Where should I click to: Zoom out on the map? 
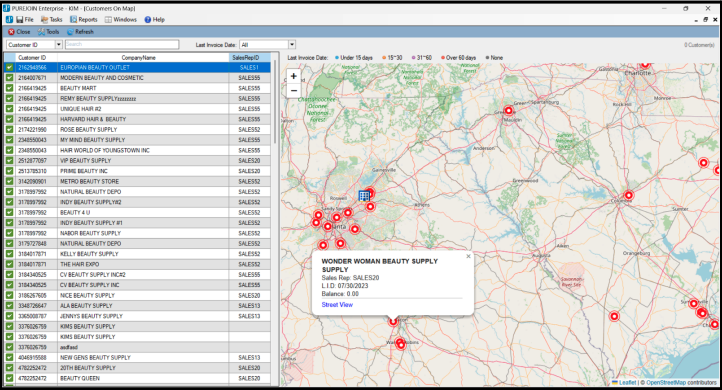[293, 91]
